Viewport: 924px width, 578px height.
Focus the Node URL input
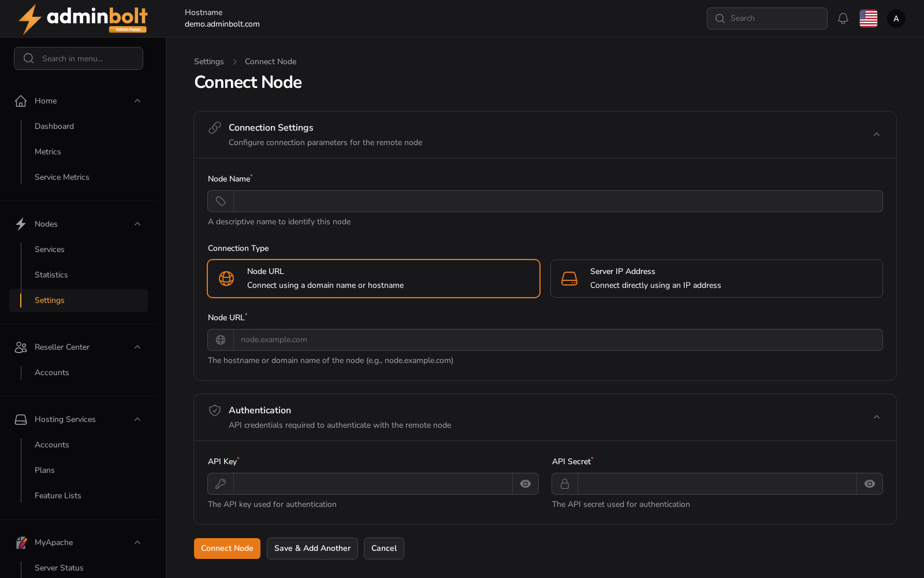coord(558,340)
